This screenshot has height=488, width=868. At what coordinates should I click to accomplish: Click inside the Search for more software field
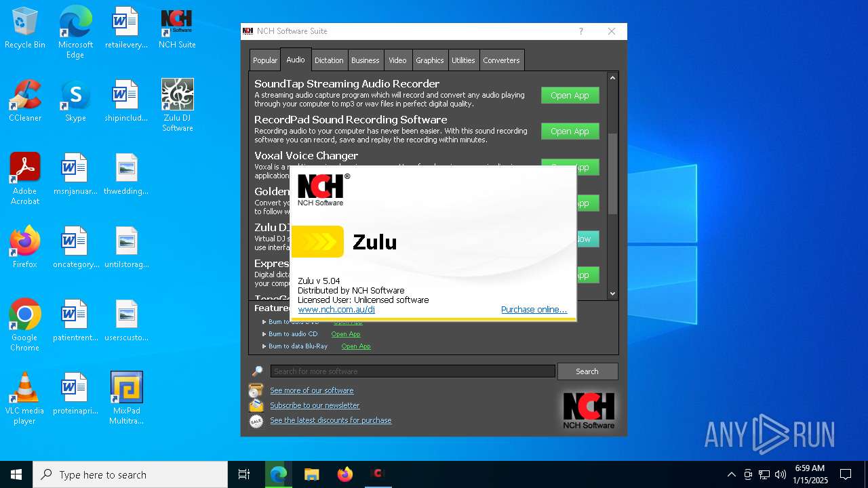413,371
